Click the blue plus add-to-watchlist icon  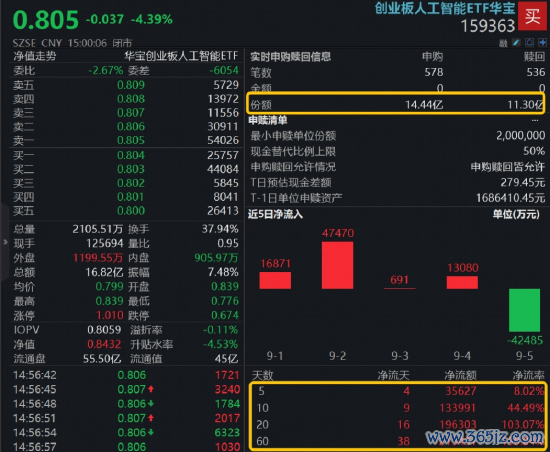click(x=542, y=43)
